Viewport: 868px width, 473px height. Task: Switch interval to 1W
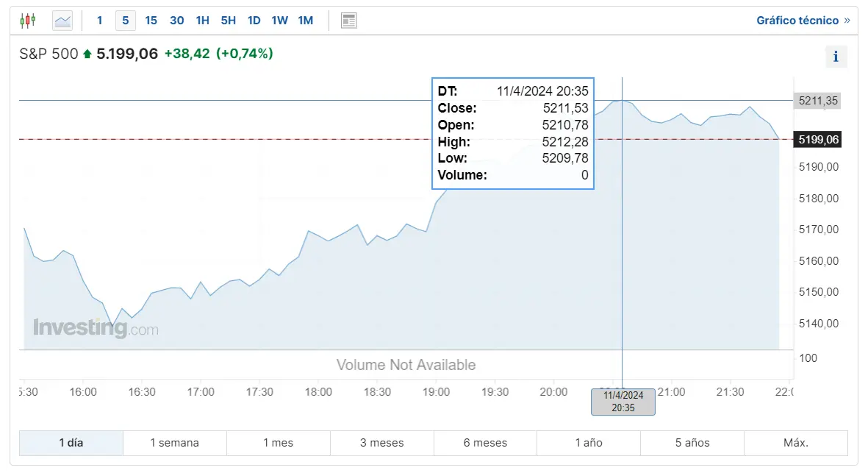(279, 21)
